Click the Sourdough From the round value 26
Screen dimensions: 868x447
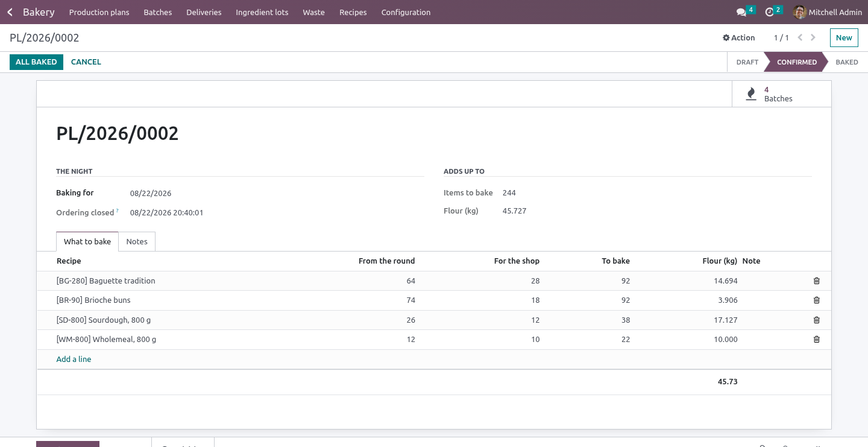[x=410, y=320]
